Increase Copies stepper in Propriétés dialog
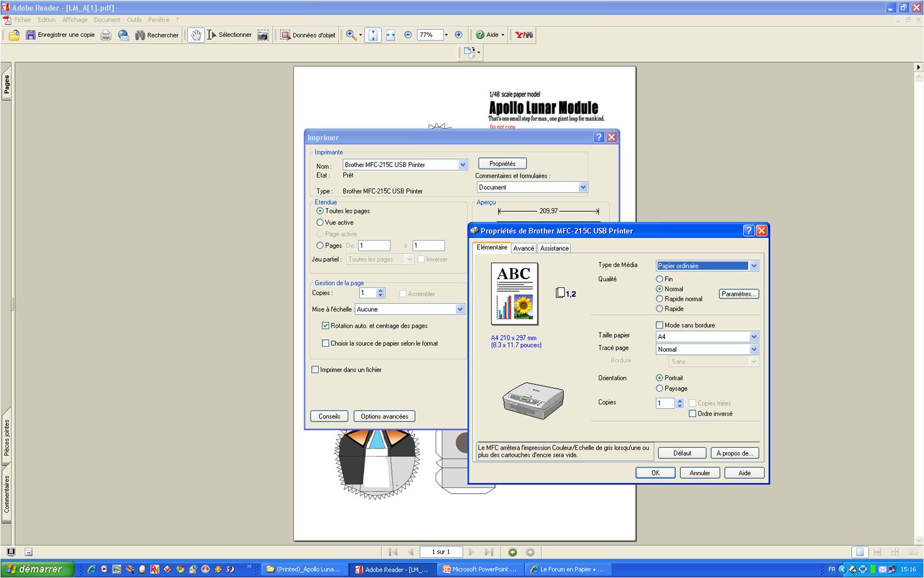The image size is (924, 578). point(680,401)
